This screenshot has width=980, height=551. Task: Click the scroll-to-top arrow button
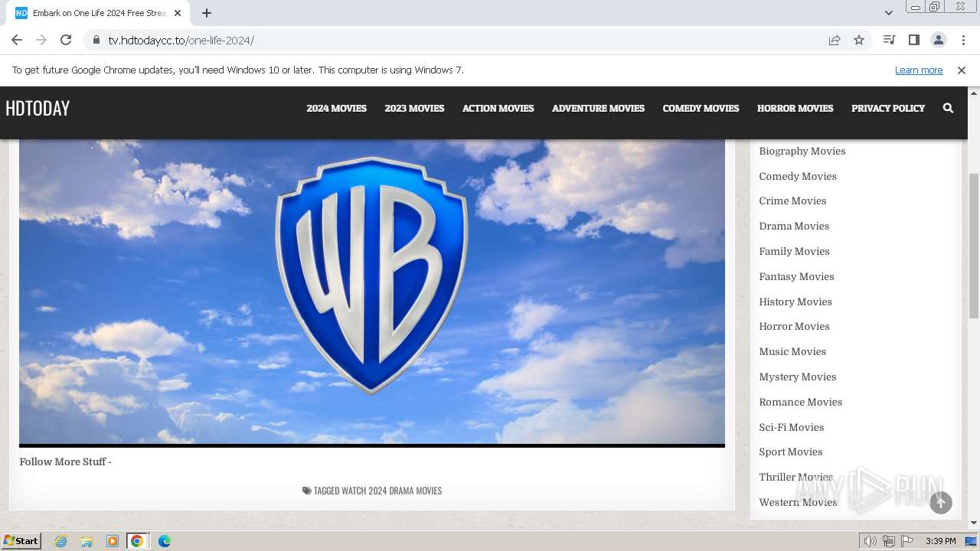click(x=941, y=502)
